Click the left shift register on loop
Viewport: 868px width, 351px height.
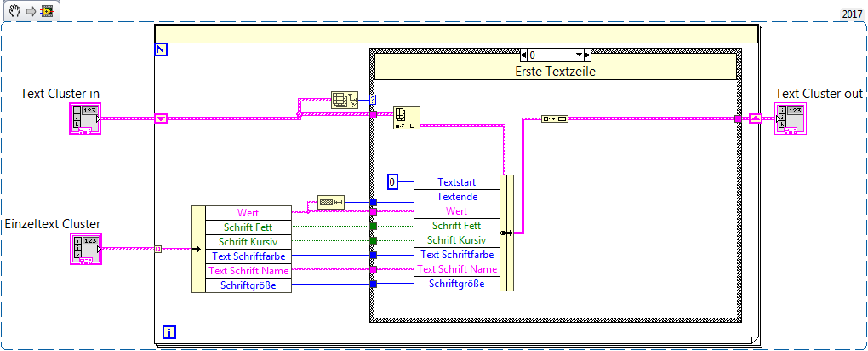(161, 118)
